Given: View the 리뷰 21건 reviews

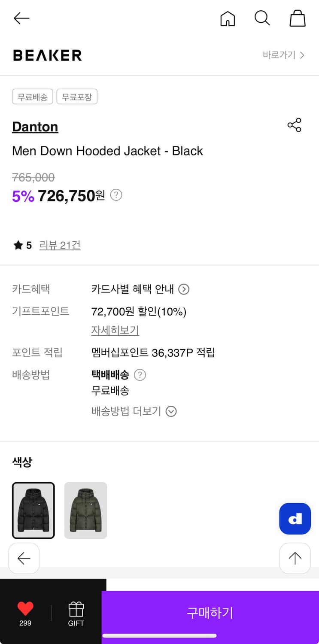Looking at the screenshot, I should 60,245.
